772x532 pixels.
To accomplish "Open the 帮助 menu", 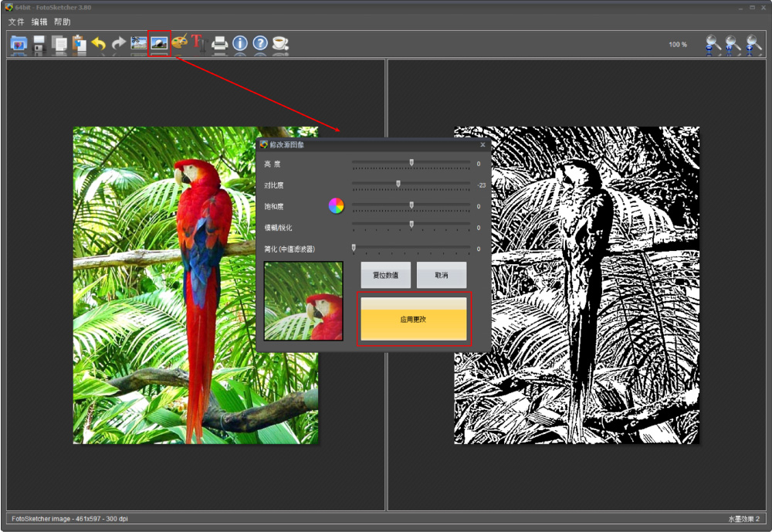I will [x=62, y=22].
